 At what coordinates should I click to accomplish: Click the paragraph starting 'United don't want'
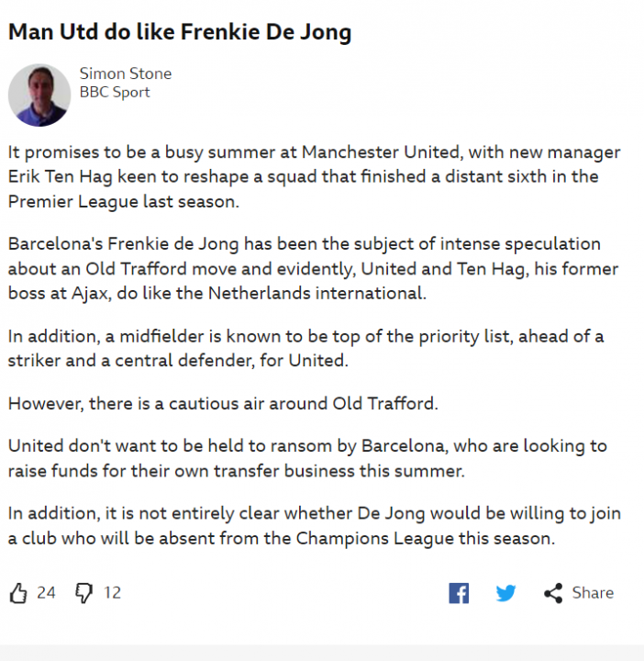point(307,458)
